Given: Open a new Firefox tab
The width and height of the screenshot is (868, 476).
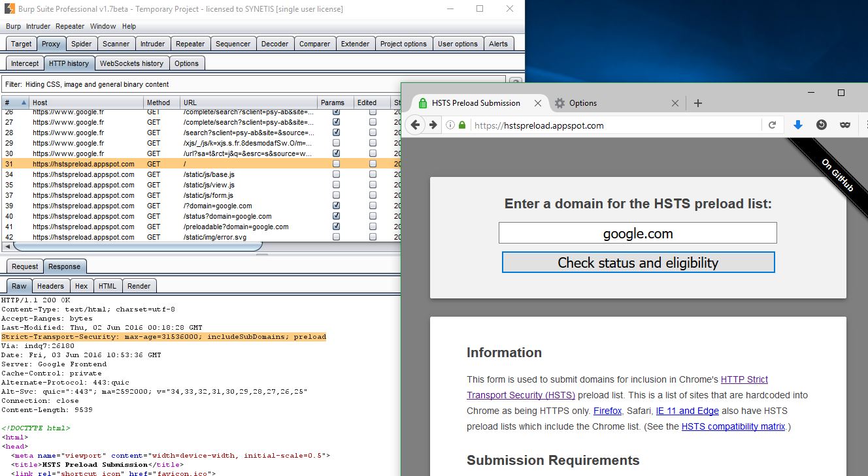Looking at the screenshot, I should coord(698,103).
